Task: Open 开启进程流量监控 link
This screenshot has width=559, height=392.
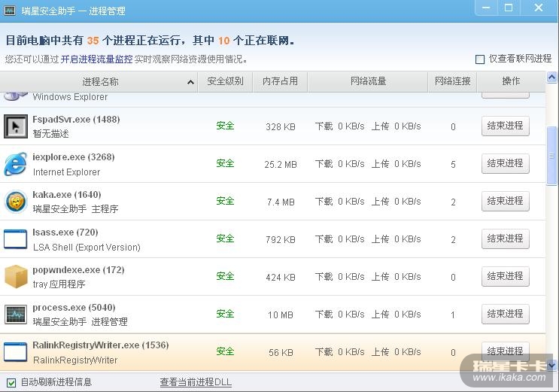Action: (96, 59)
